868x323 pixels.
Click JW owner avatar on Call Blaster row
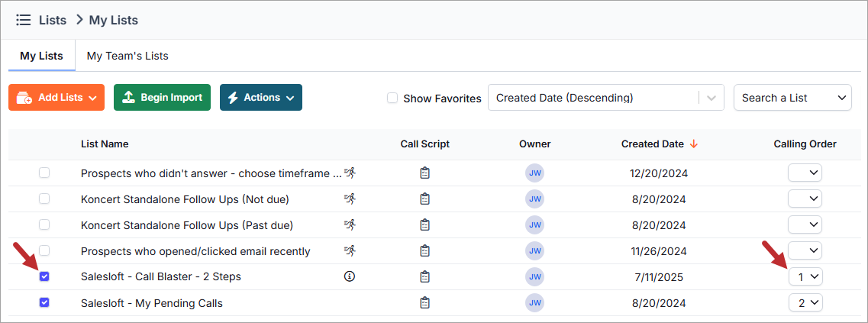click(534, 276)
